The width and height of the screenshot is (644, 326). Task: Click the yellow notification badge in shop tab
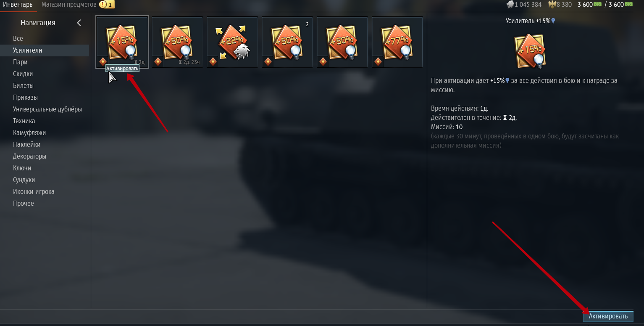[x=107, y=5]
